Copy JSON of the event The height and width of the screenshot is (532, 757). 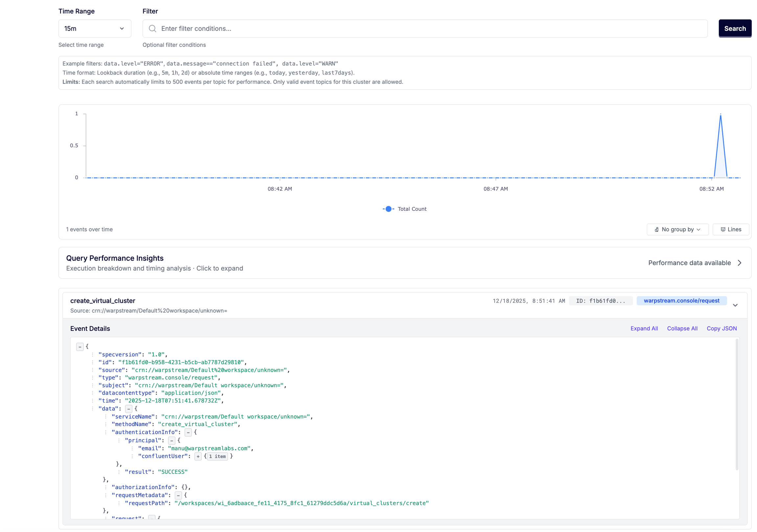coord(722,329)
